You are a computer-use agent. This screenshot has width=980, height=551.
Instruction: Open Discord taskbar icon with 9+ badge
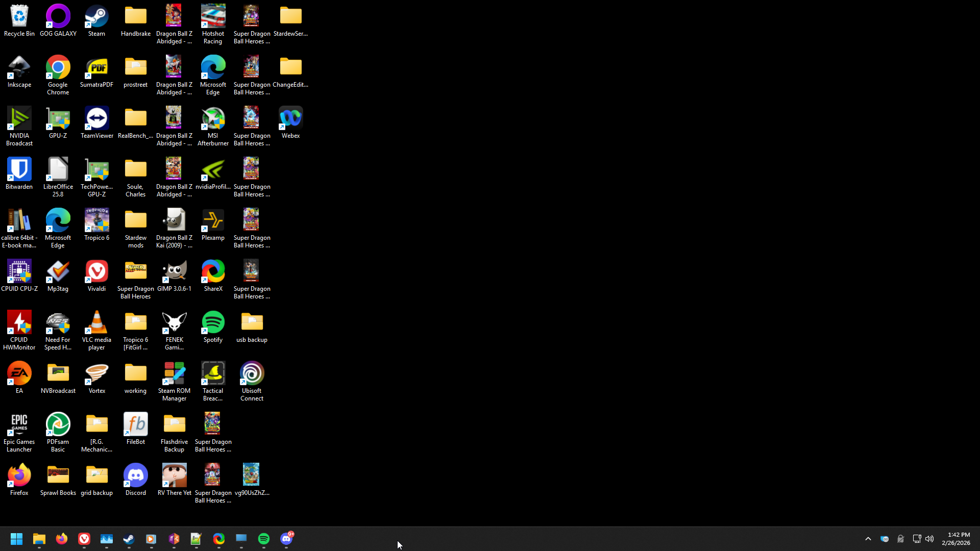pos(287,539)
